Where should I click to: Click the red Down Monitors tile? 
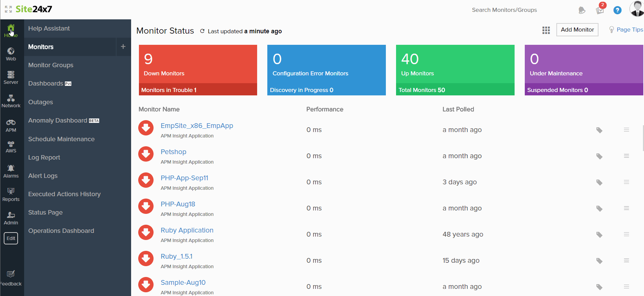pyautogui.click(x=198, y=64)
